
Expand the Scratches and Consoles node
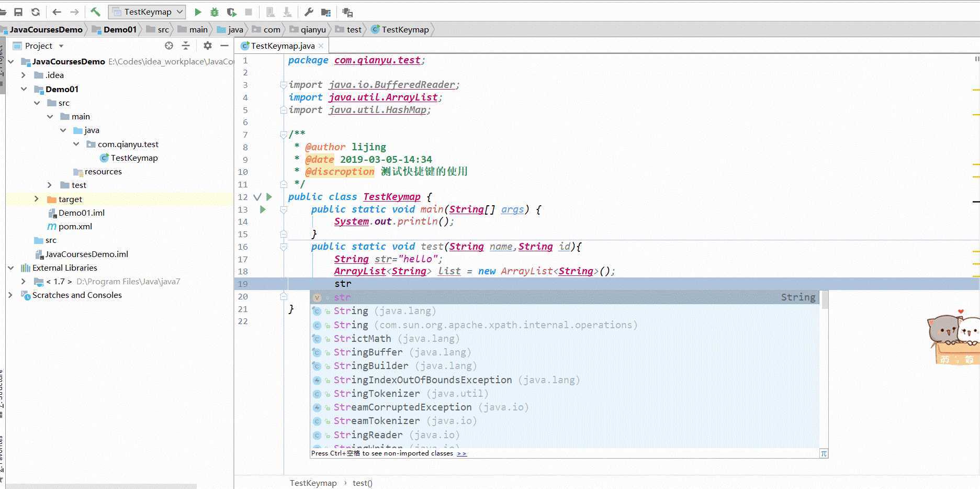10,295
